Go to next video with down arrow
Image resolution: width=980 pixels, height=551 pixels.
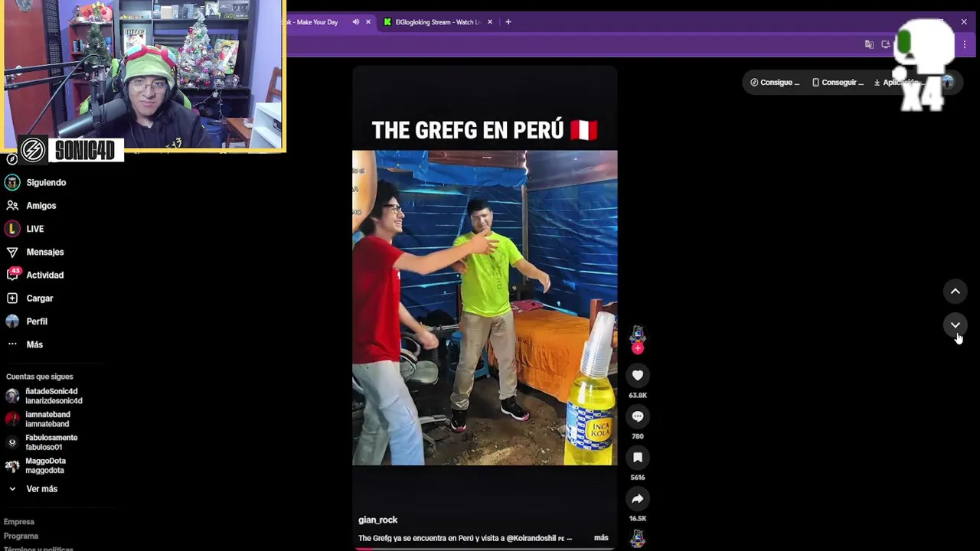955,325
